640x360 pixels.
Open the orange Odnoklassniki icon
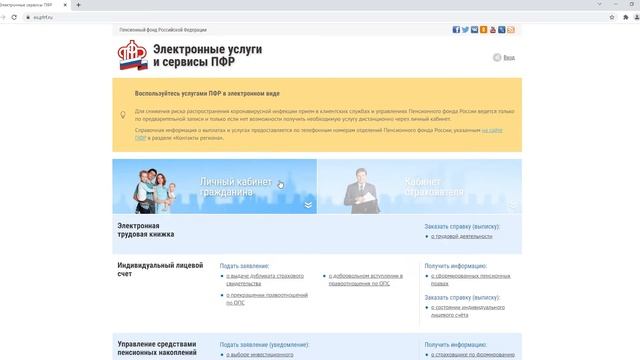pos(483,29)
